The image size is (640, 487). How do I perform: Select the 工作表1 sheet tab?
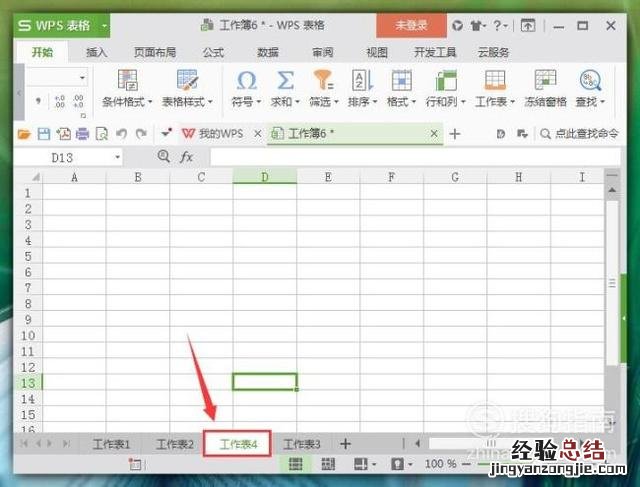111,444
